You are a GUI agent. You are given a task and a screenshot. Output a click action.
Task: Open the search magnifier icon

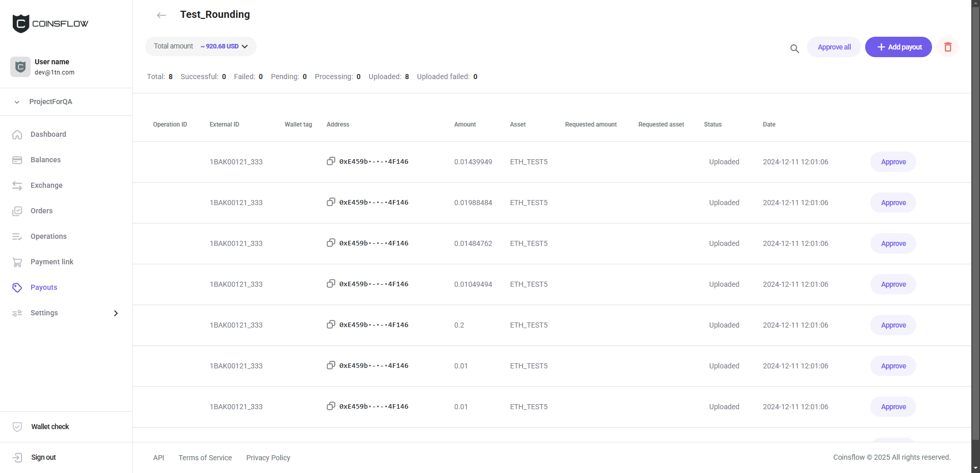[x=794, y=48]
